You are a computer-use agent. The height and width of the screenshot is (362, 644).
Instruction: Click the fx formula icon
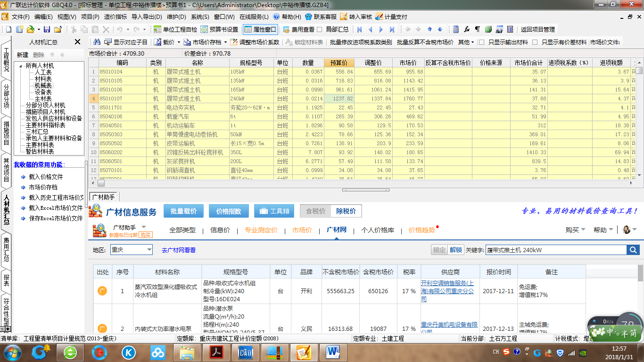[467, 29]
